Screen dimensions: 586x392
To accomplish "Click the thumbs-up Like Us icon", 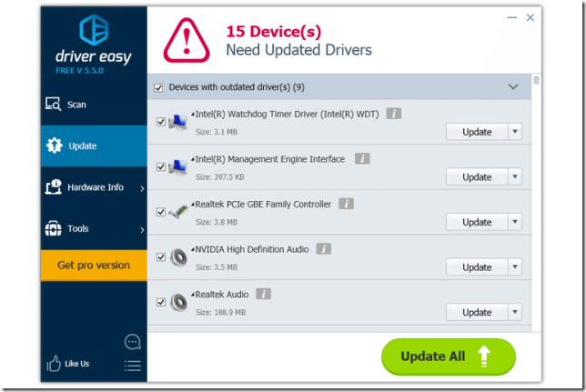I will point(54,363).
